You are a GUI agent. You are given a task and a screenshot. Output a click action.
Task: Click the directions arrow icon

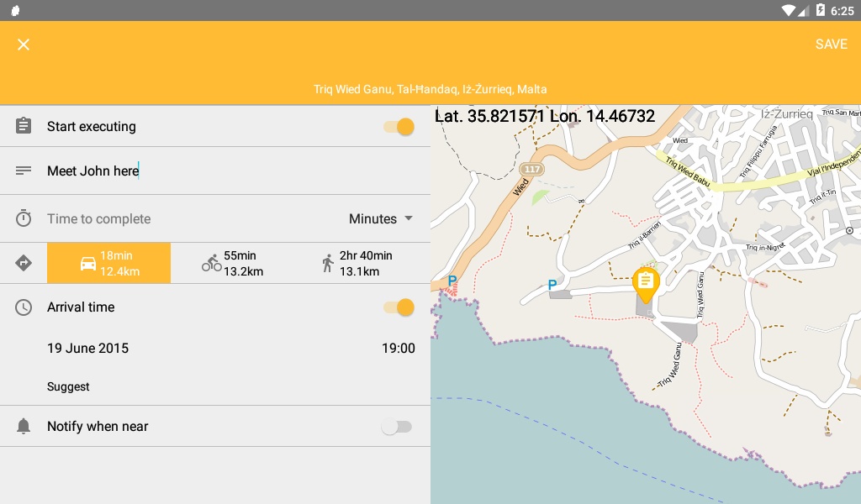point(23,263)
